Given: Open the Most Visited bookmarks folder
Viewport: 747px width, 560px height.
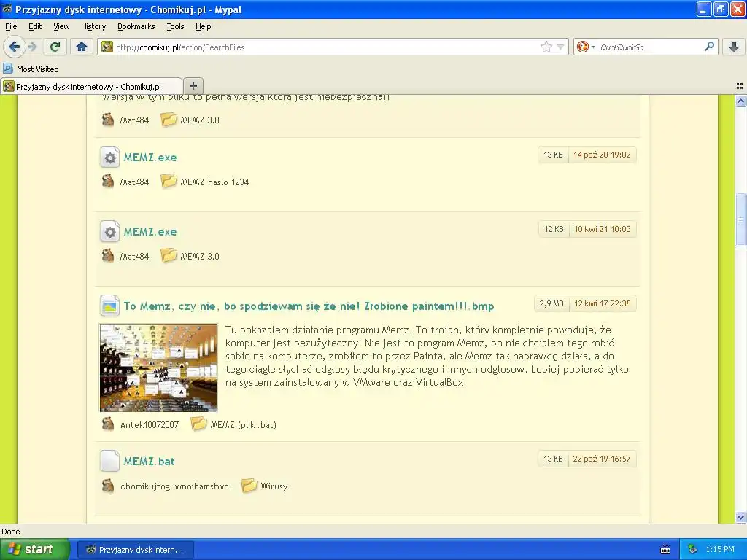Looking at the screenshot, I should (x=31, y=69).
